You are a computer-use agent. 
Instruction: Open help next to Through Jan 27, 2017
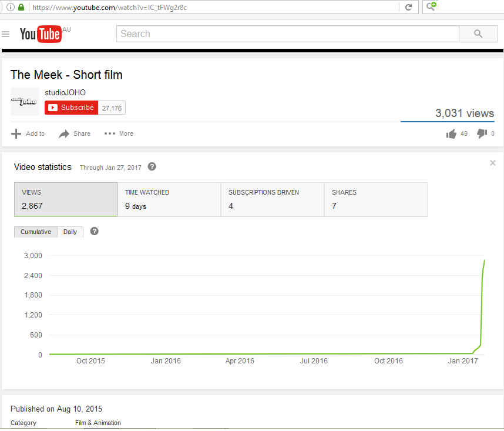point(152,166)
